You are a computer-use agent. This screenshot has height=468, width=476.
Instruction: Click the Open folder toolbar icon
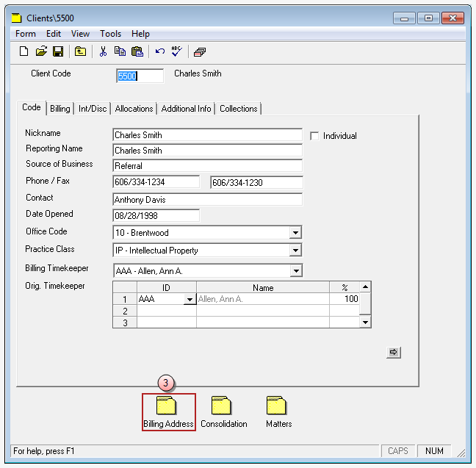coord(41,51)
